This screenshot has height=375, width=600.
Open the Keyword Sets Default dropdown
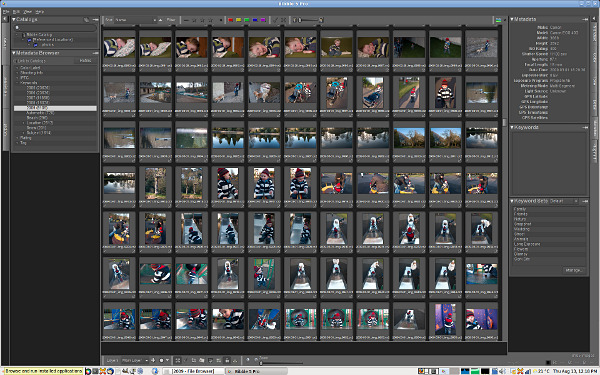tap(564, 201)
